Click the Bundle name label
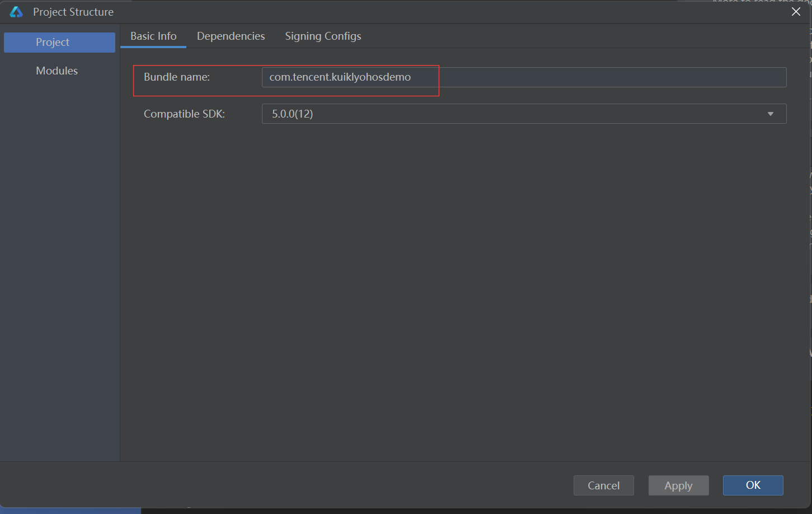812x514 pixels. 177,77
